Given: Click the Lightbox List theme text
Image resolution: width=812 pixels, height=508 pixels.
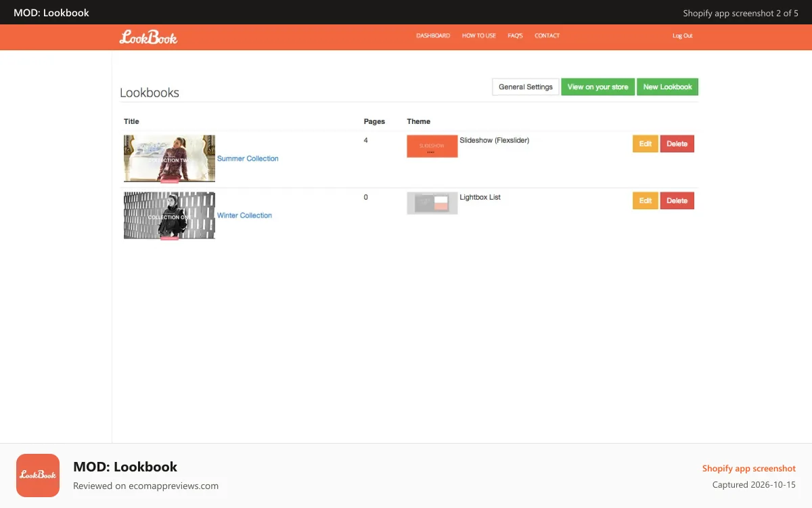Looking at the screenshot, I should click(x=480, y=197).
